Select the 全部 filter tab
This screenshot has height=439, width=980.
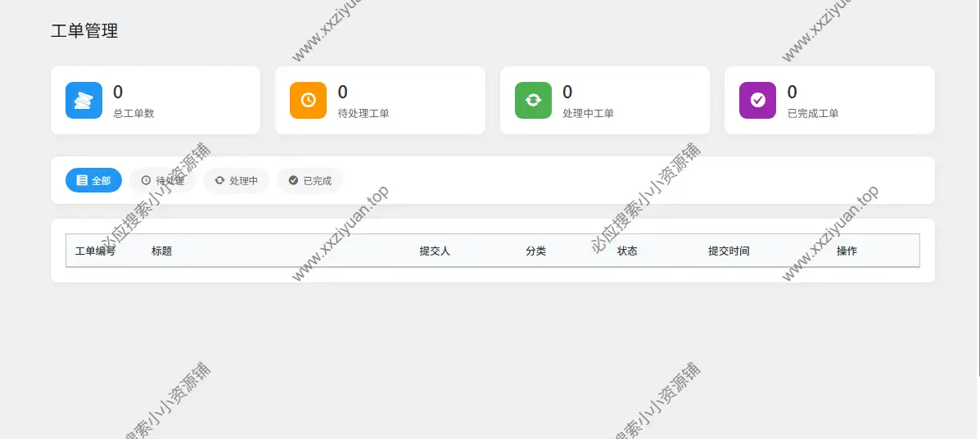pyautogui.click(x=93, y=180)
